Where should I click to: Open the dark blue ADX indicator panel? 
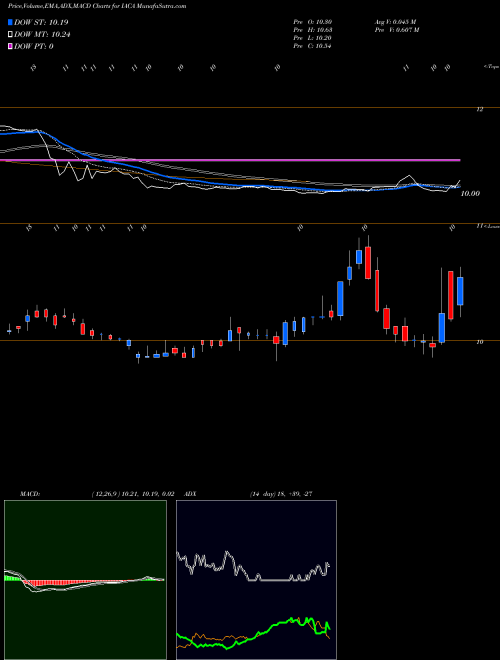tap(256, 580)
